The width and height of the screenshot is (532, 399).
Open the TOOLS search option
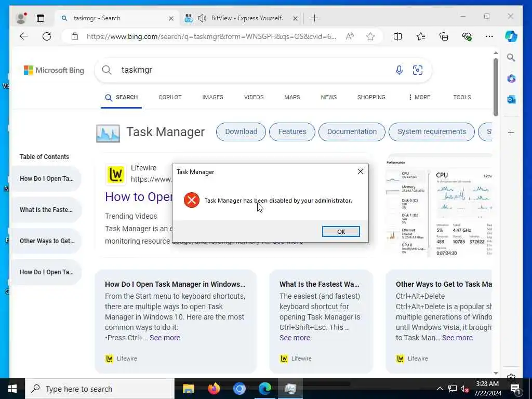tap(462, 97)
